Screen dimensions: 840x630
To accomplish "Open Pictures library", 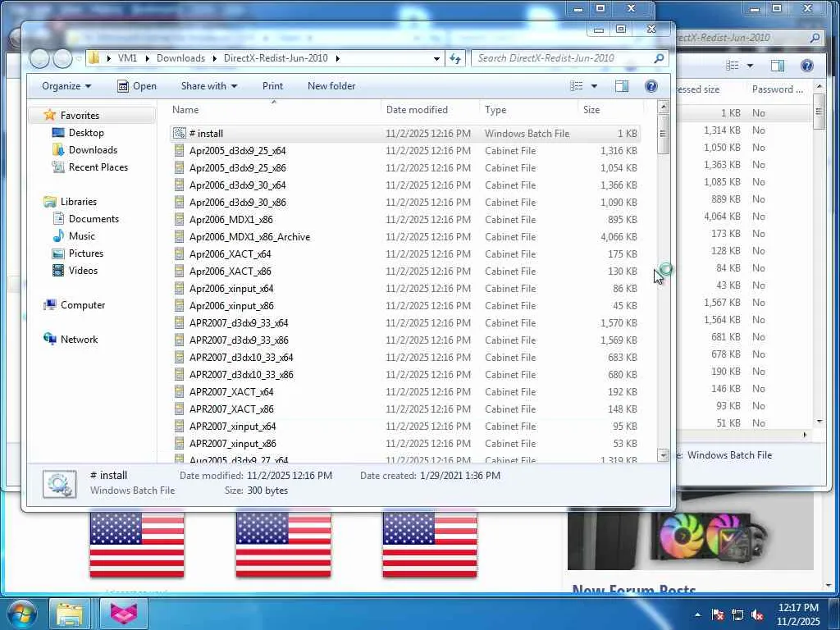I will pos(85,253).
